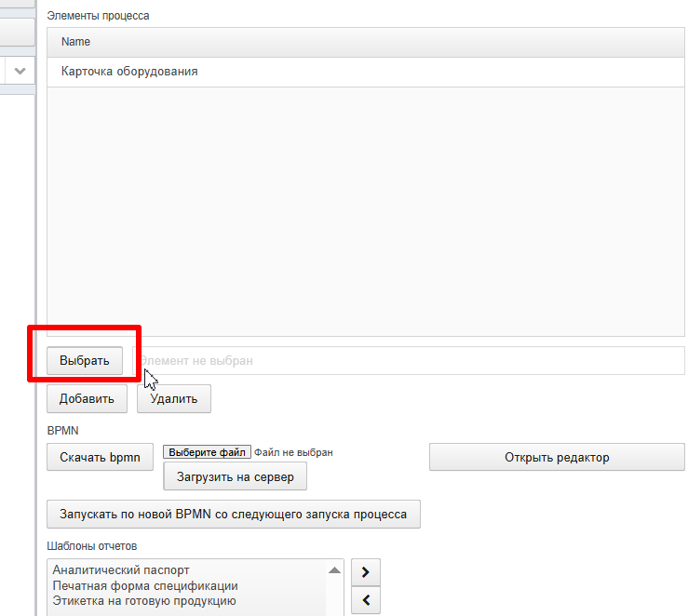Click the Элемент не выбран field
This screenshot has height=616, width=688.
point(409,360)
